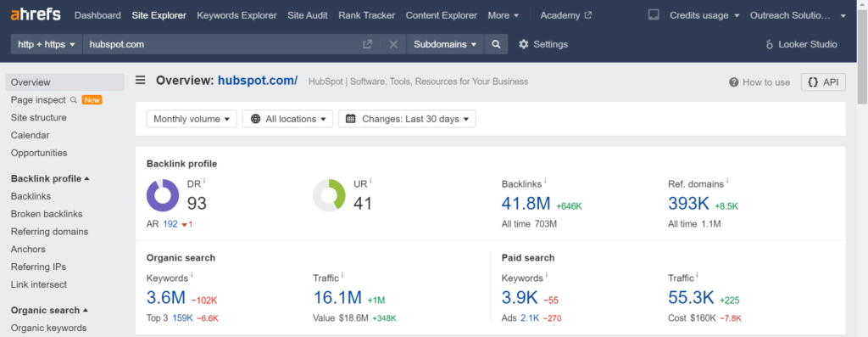Open the Ads 2.1K link
The height and width of the screenshot is (337, 868).
[529, 318]
